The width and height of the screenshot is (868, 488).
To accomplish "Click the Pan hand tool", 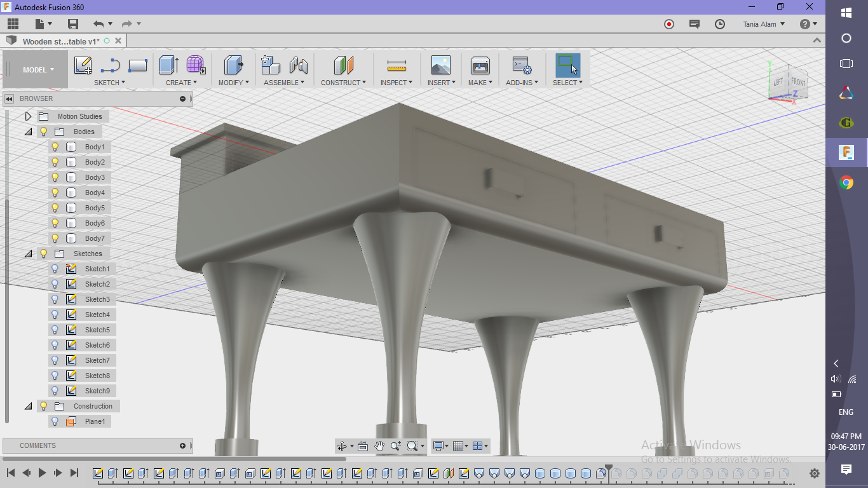I will tap(379, 446).
